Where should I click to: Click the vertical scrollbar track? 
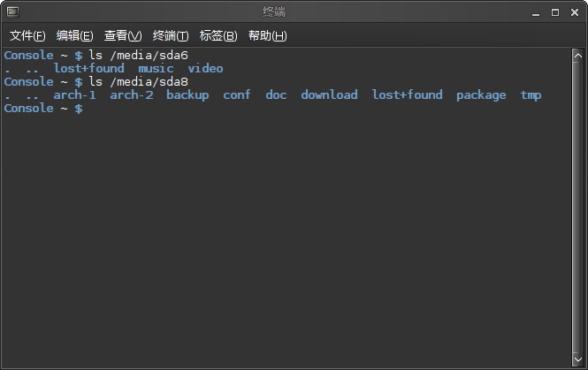point(578,208)
